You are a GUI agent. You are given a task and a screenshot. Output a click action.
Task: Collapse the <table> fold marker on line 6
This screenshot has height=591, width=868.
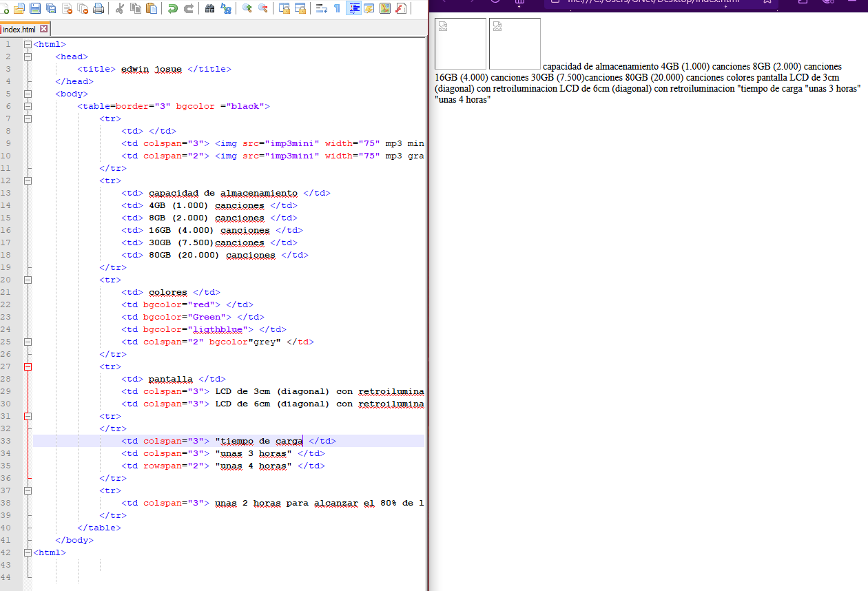point(28,106)
